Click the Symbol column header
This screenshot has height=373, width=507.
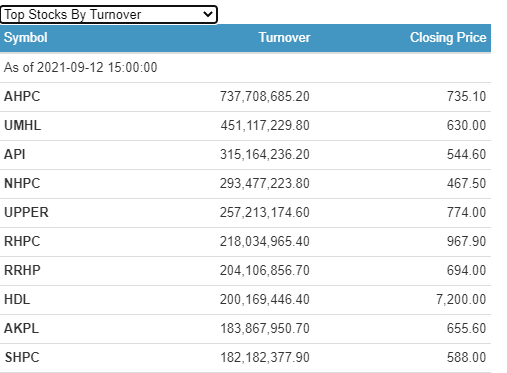[x=26, y=37]
